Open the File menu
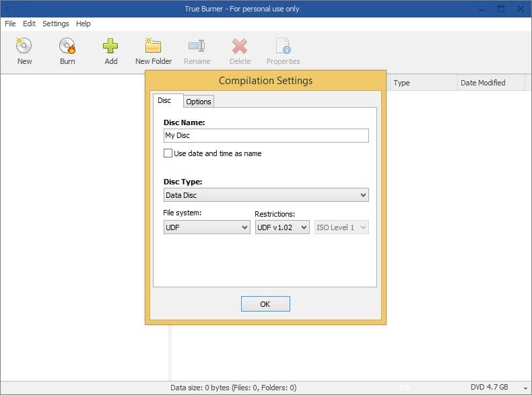 point(10,24)
